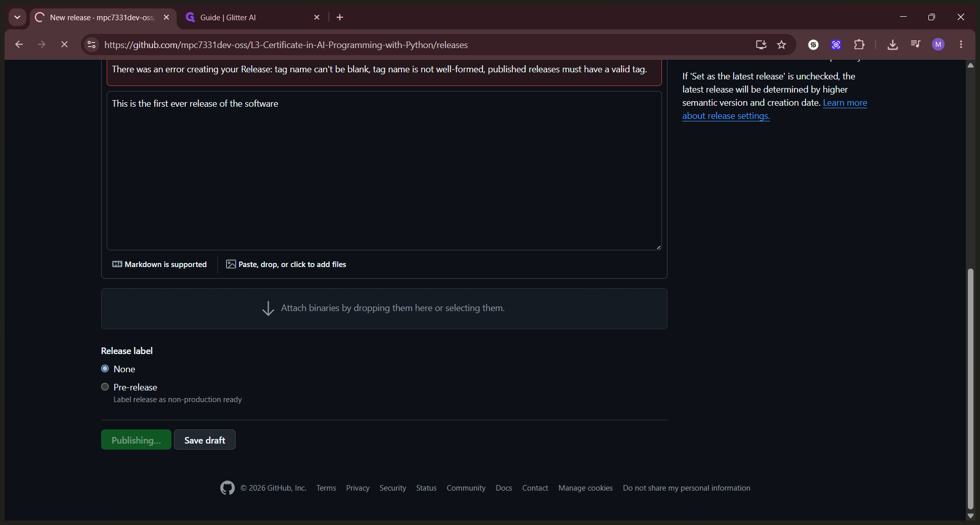Open the white S extension icon

pyautogui.click(x=813, y=45)
